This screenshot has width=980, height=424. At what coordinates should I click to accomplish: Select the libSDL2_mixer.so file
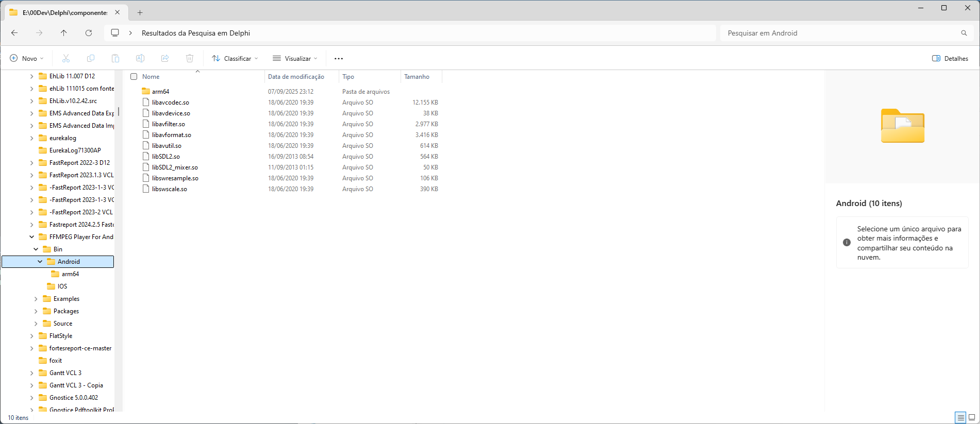tap(175, 167)
